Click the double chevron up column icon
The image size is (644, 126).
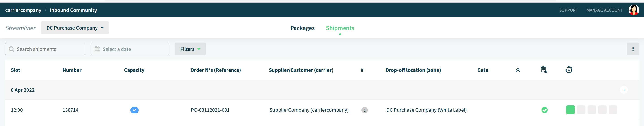(518, 70)
